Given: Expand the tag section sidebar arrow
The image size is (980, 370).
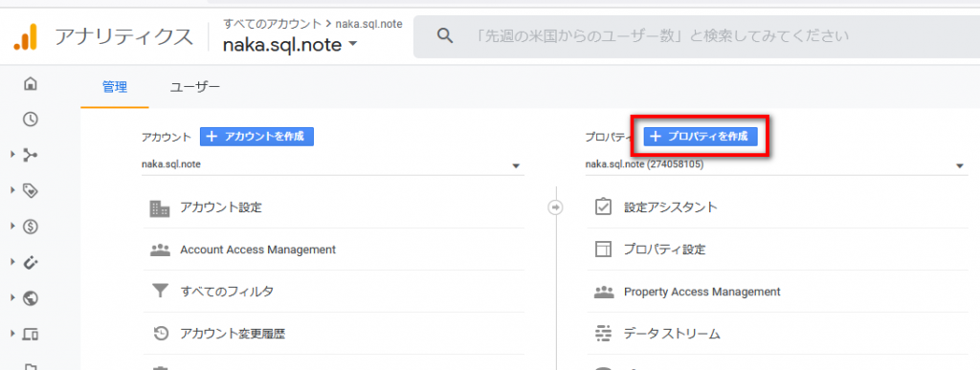Looking at the screenshot, I should (12, 190).
